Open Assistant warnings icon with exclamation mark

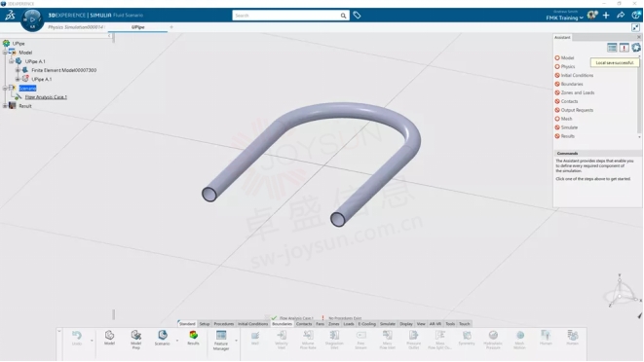tap(624, 48)
